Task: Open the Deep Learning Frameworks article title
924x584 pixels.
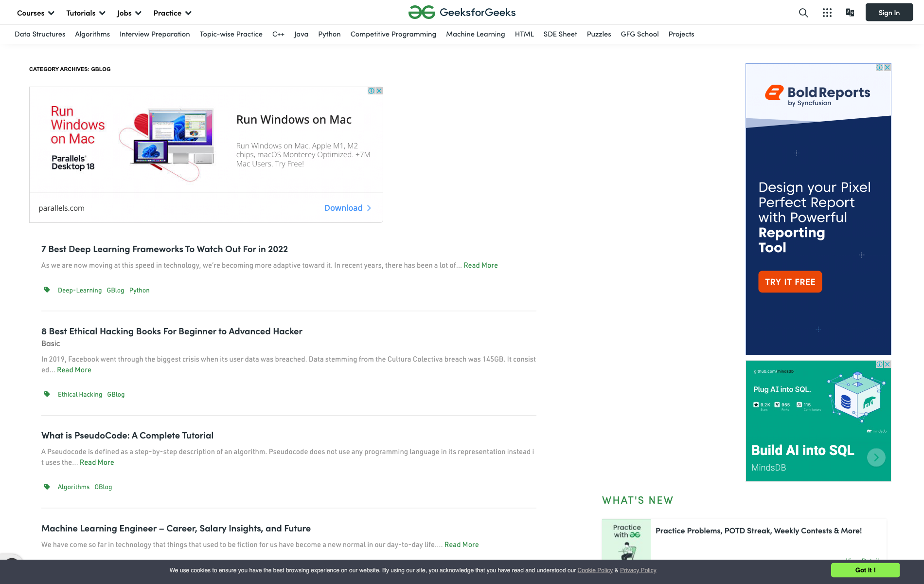Action: [x=164, y=249]
